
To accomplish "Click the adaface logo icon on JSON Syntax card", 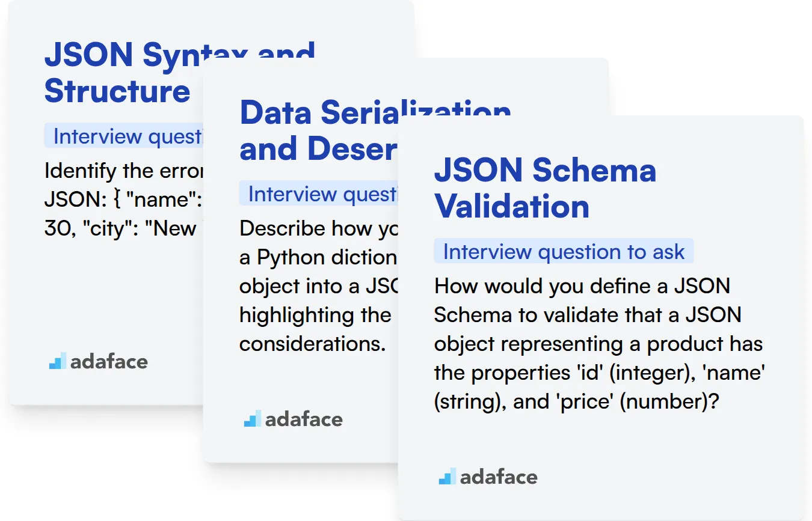I will tap(57, 361).
